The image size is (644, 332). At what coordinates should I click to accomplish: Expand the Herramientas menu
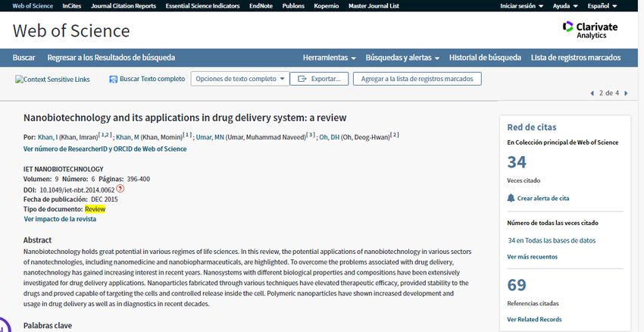(330, 58)
